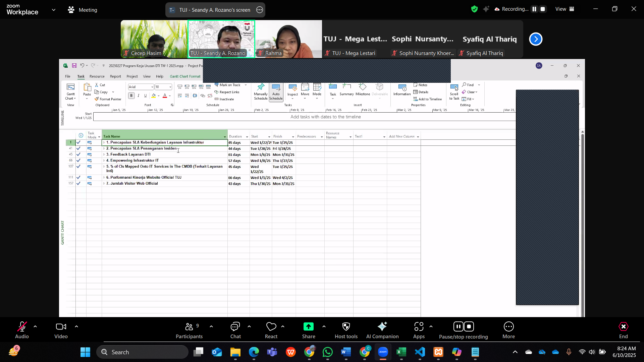
Task: Open the Resource ribbon tab
Action: click(97, 76)
